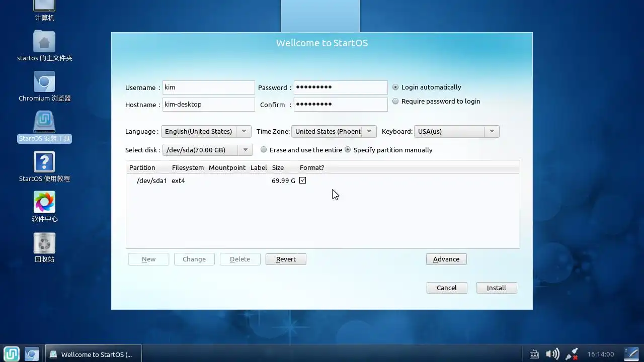Viewport: 644px width, 362px height.
Task: Click the Label column header
Action: [x=259, y=167]
